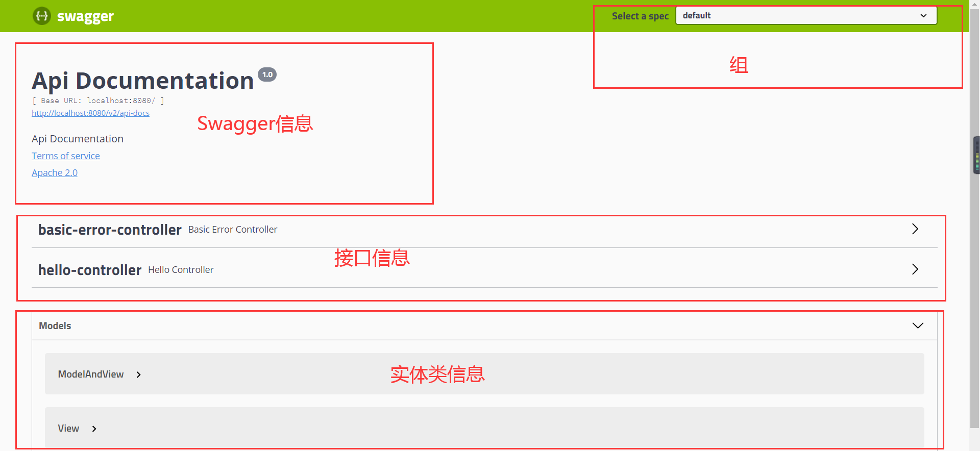Image resolution: width=980 pixels, height=451 pixels.
Task: Open the Select a spec dropdown
Action: click(x=806, y=15)
